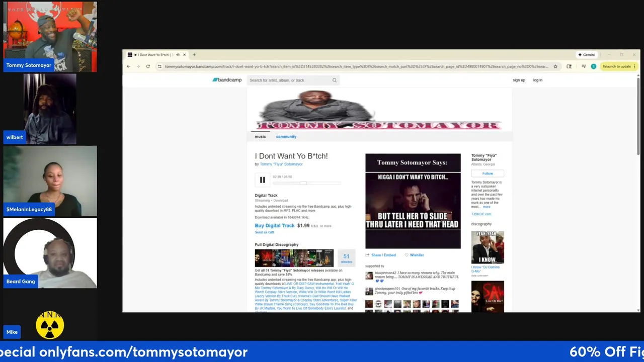Image resolution: width=644 pixels, height=362 pixels.
Task: Go back in the browser
Action: [128, 66]
